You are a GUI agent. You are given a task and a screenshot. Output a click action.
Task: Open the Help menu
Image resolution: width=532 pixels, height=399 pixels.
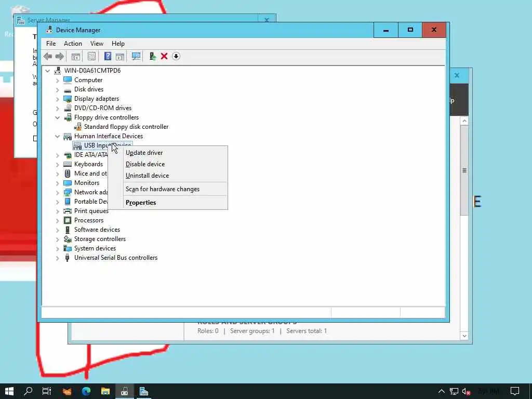118,44
